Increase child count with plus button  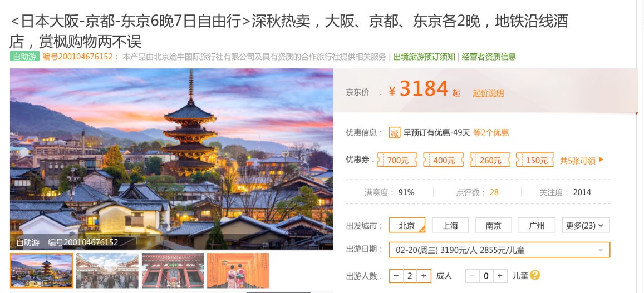[500, 276]
